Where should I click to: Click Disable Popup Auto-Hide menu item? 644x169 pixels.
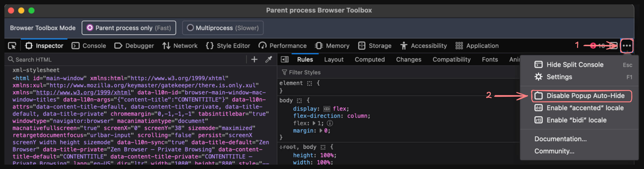580,96
